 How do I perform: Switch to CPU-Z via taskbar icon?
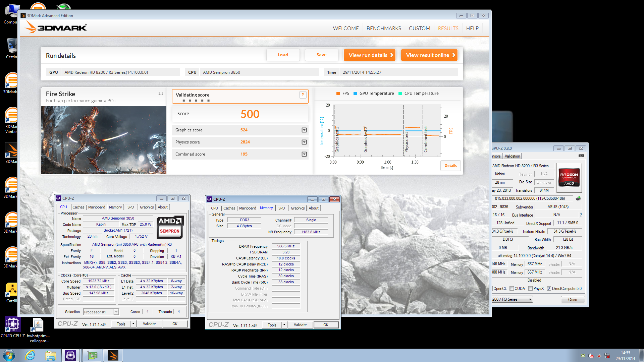click(70, 355)
